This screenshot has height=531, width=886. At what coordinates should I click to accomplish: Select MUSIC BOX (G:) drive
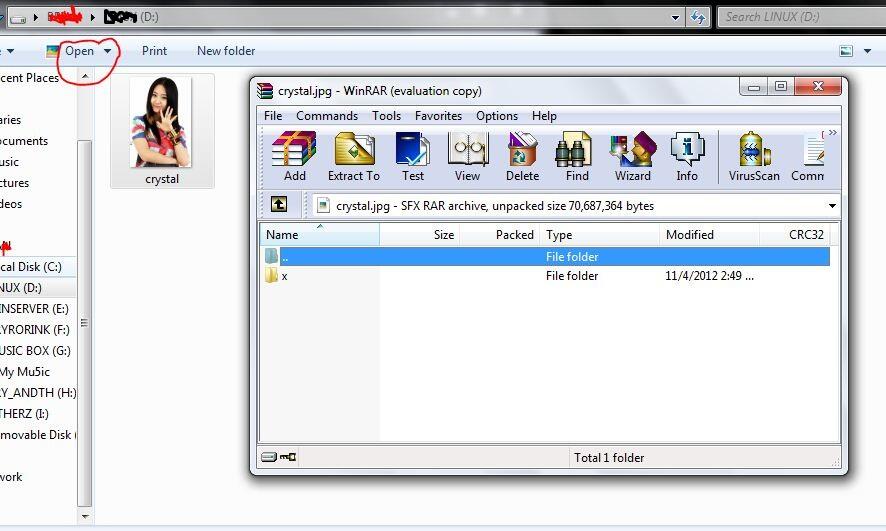[35, 350]
